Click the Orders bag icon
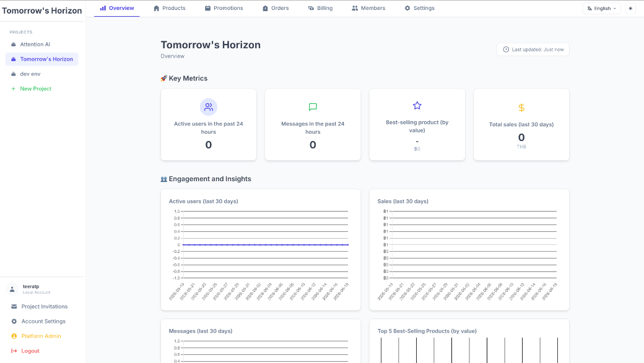 click(x=265, y=8)
